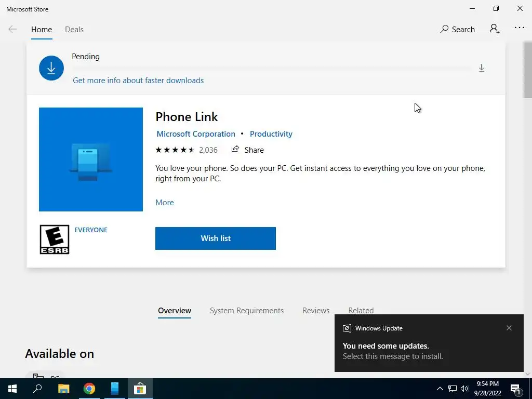Open the EVERYONE rating link
Image resolution: width=532 pixels, height=399 pixels.
91,230
